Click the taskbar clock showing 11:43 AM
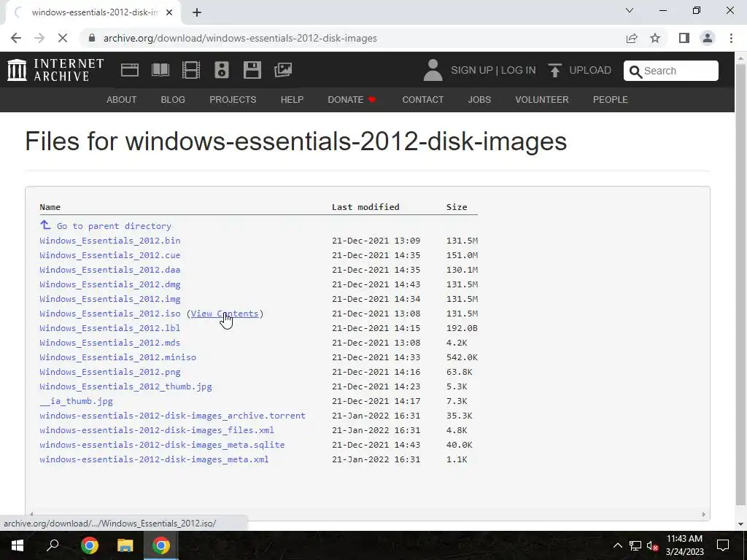Screen dimensions: 747x560 (x=684, y=545)
